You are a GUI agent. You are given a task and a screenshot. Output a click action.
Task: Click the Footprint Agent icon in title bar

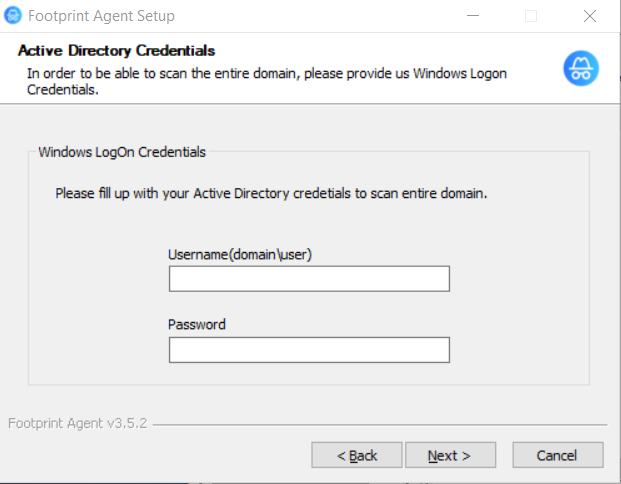[13, 16]
